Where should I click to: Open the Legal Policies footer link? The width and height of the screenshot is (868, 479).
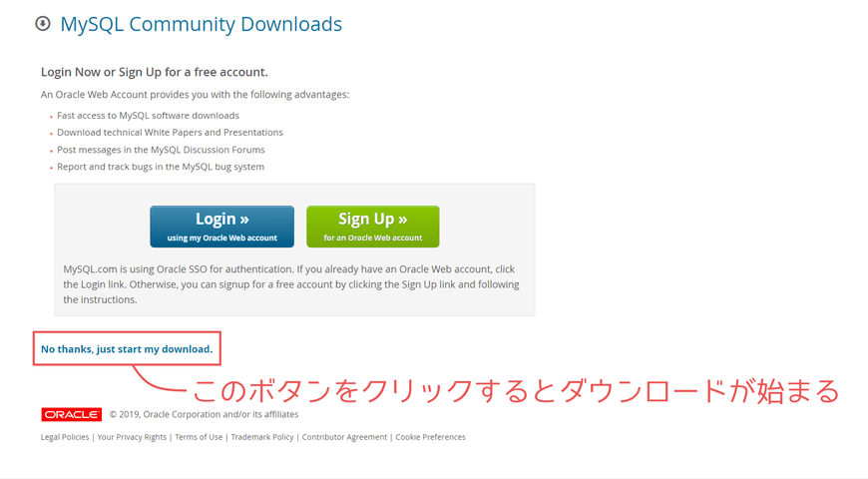click(x=65, y=437)
